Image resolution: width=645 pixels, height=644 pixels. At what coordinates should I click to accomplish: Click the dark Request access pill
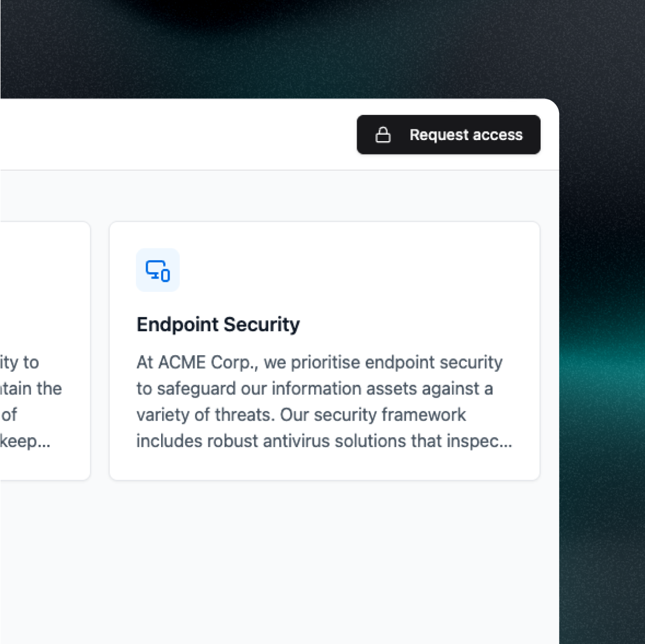pyautogui.click(x=449, y=135)
